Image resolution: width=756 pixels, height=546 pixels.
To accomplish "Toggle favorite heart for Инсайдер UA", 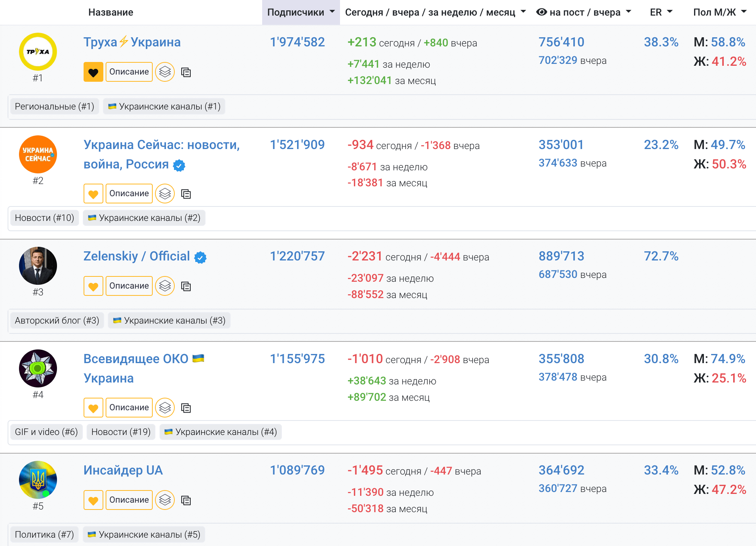I will click(93, 500).
